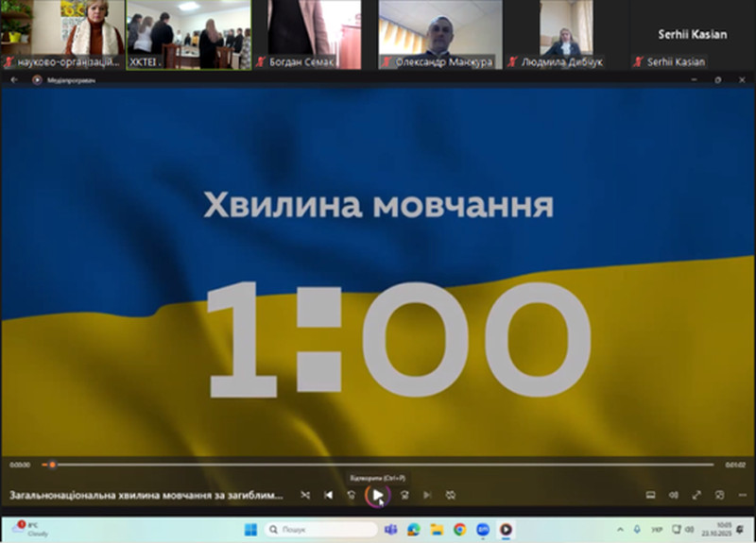Enter fullscreen mode in media player
Screen dimensions: 756x543
(x=696, y=495)
